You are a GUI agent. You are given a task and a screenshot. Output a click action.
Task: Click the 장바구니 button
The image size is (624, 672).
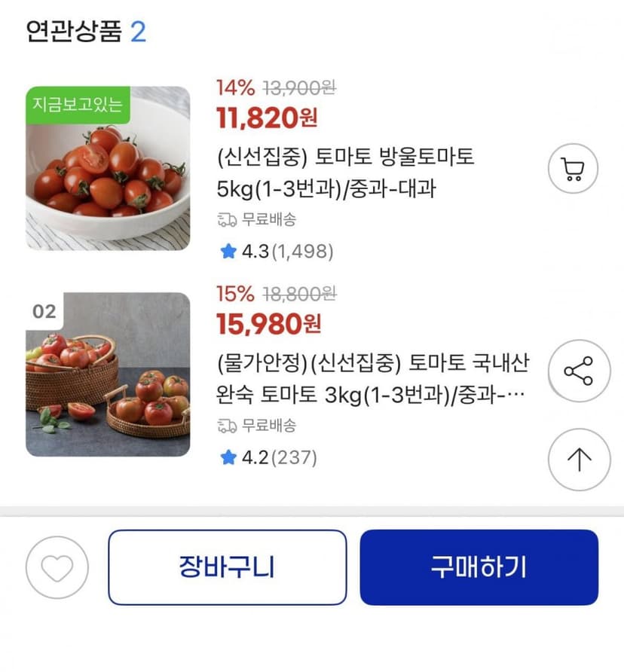point(228,567)
